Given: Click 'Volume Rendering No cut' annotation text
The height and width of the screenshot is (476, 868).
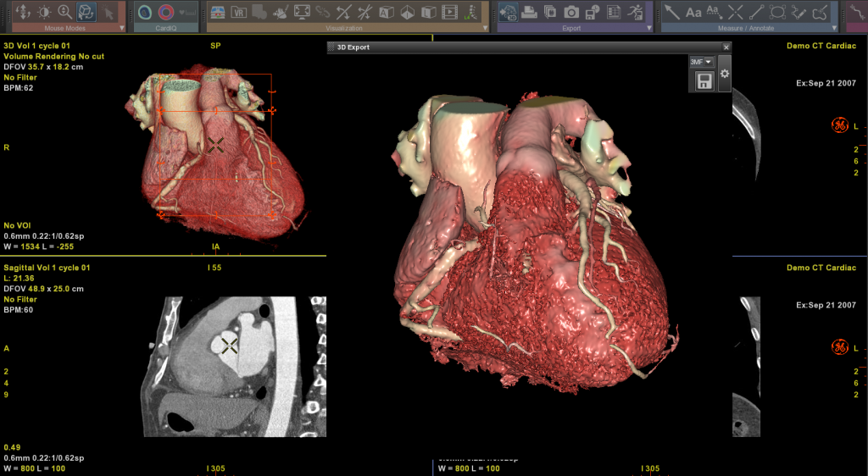Looking at the screenshot, I should click(x=53, y=57).
